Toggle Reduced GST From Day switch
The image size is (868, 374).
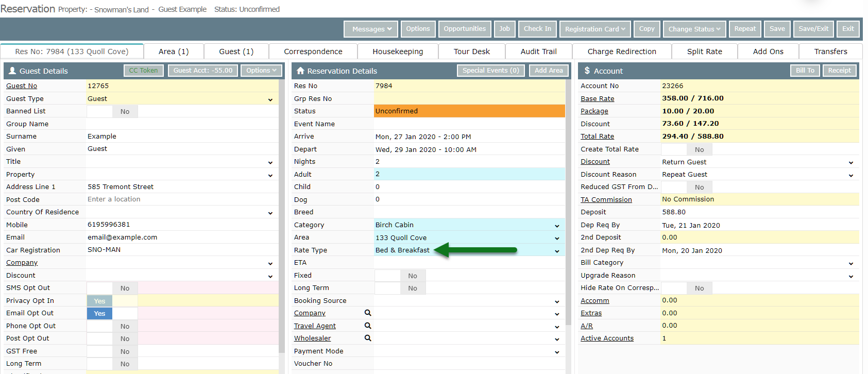pyautogui.click(x=687, y=187)
